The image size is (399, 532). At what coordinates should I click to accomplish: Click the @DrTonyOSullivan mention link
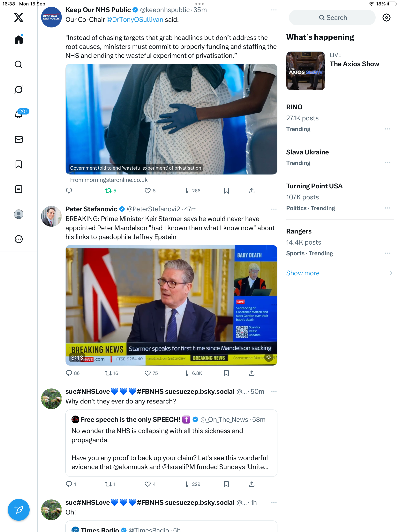point(134,20)
